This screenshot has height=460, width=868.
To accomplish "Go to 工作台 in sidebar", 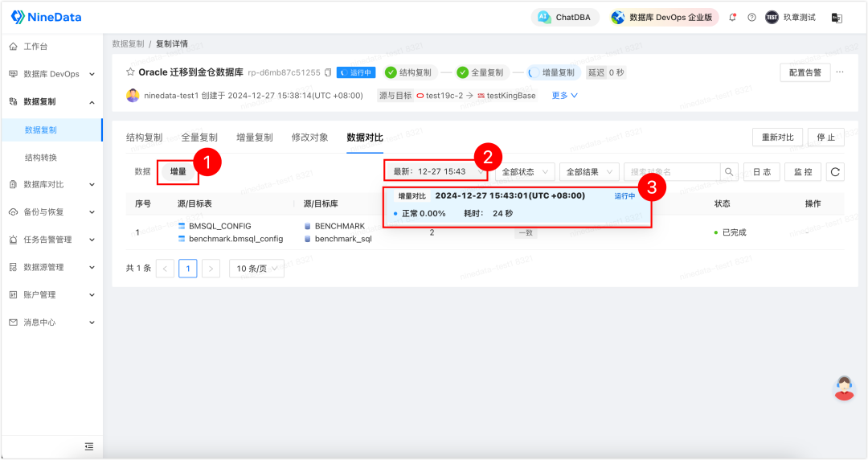I will pos(35,47).
